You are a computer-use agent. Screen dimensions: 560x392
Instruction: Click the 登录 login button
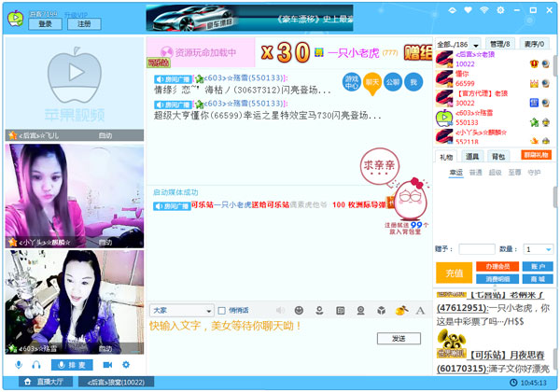point(45,24)
